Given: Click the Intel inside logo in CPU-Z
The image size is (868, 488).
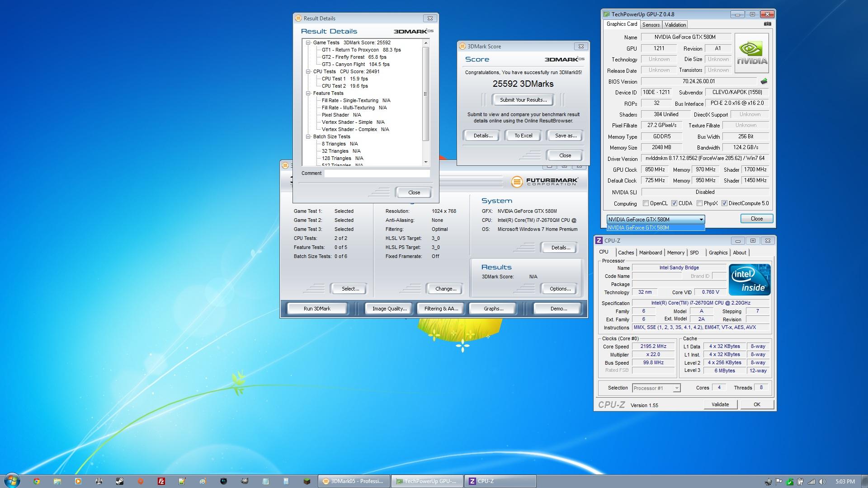Looking at the screenshot, I should click(750, 280).
